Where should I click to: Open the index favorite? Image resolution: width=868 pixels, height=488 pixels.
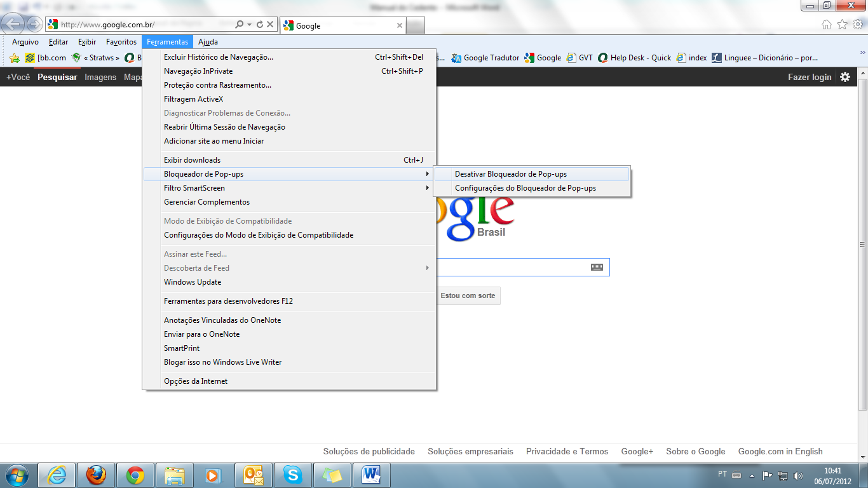[x=692, y=58]
